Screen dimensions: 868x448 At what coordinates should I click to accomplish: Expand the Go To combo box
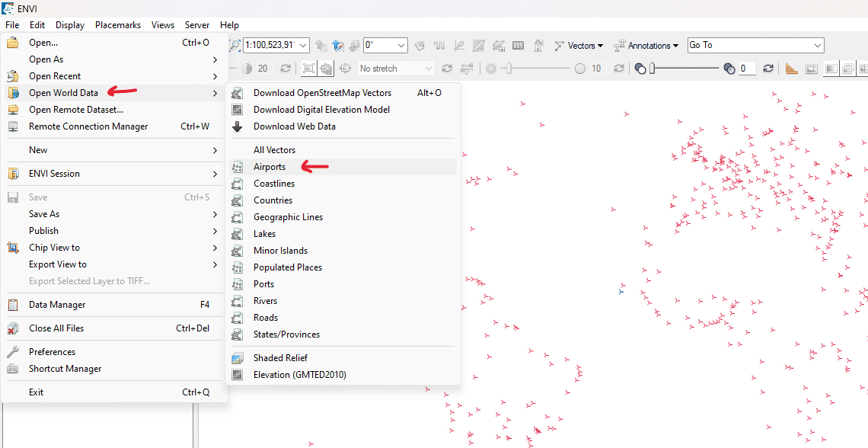[818, 46]
